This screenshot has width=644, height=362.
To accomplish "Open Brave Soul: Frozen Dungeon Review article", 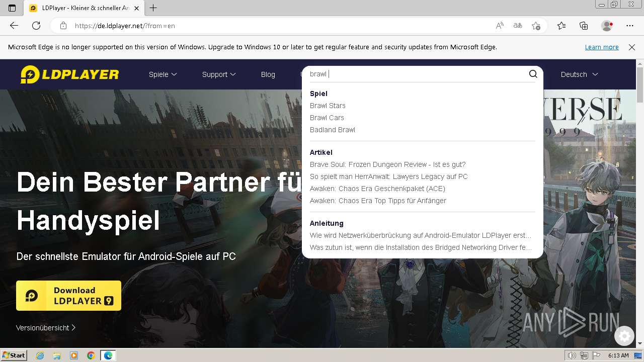I will coord(388,164).
